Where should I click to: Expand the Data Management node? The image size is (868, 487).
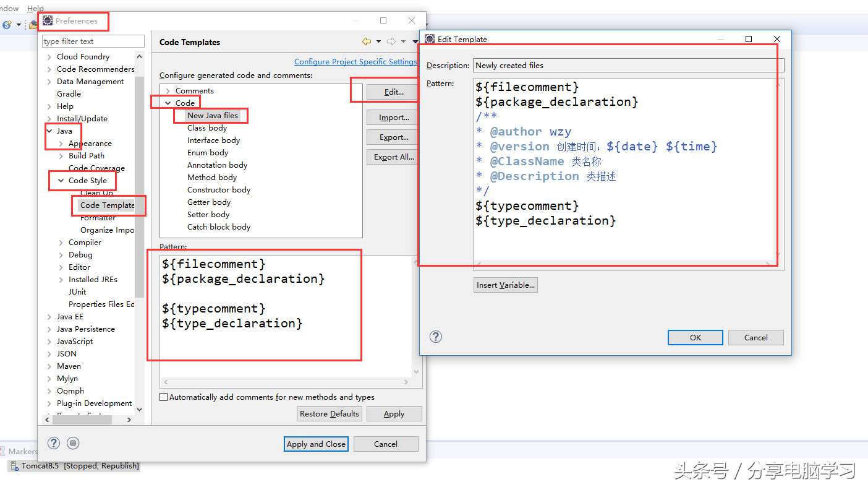(x=49, y=82)
